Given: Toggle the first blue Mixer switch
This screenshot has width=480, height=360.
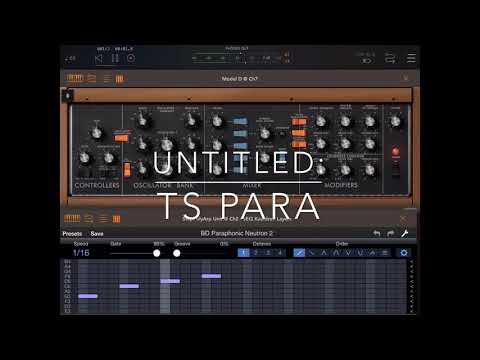Looking at the screenshot, I should click(x=240, y=121).
